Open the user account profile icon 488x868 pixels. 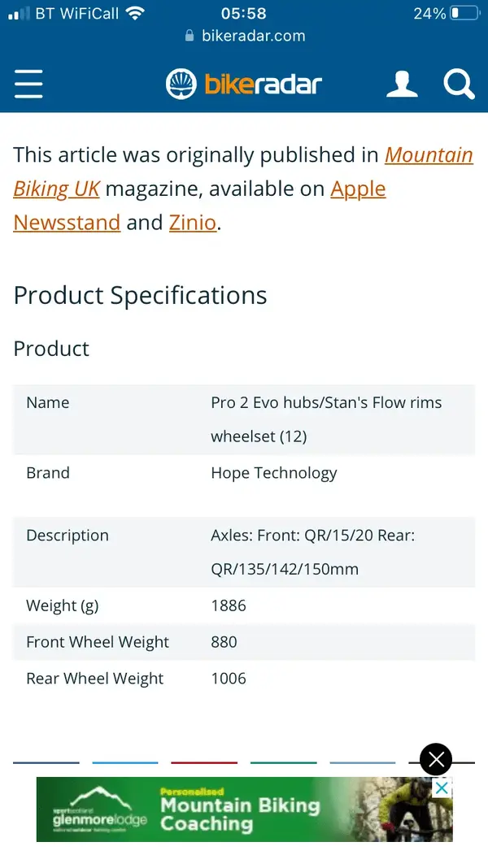[402, 85]
